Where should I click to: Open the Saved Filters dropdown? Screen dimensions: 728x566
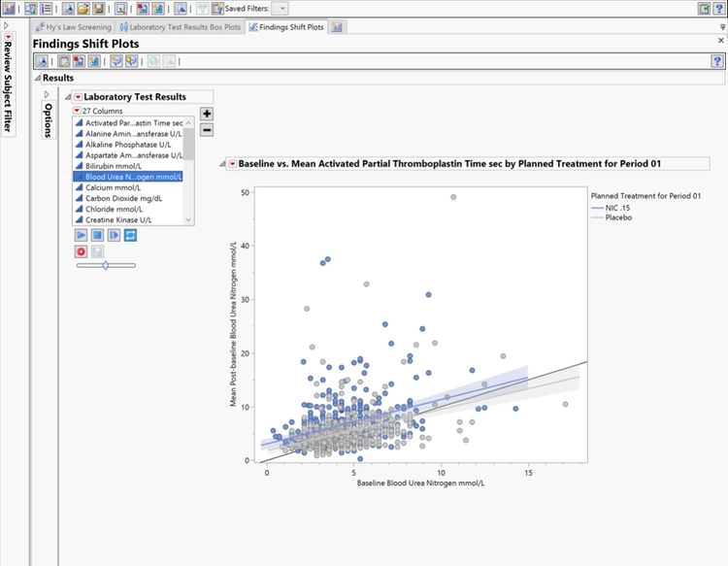(281, 8)
